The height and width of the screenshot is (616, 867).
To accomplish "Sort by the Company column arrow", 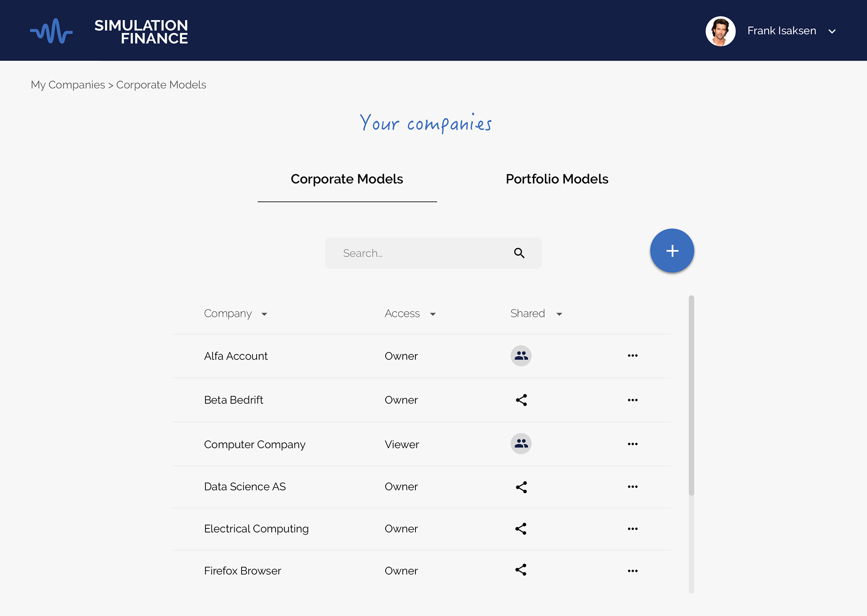I will tap(264, 314).
